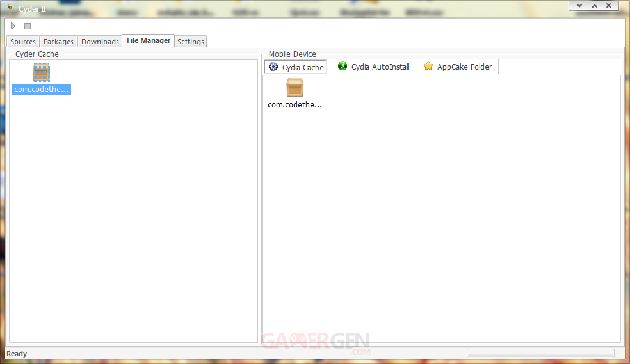This screenshot has width=630, height=364.
Task: Click the progress bar in status bar
Action: pos(540,353)
